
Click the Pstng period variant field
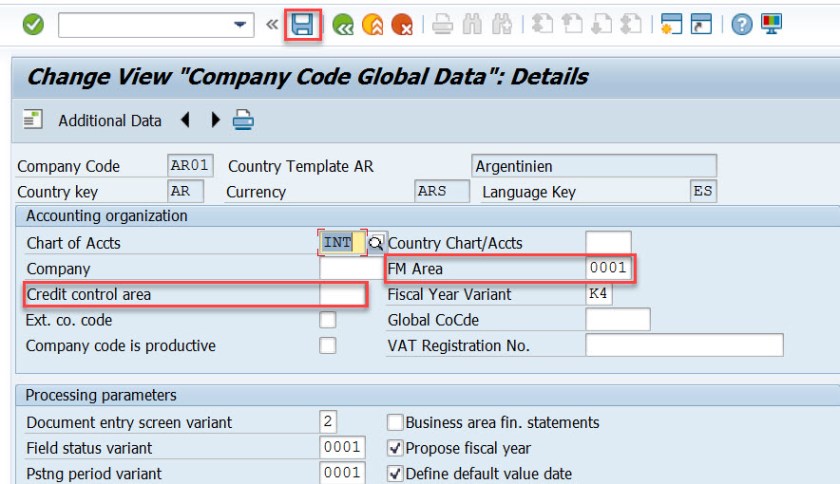pos(342,473)
